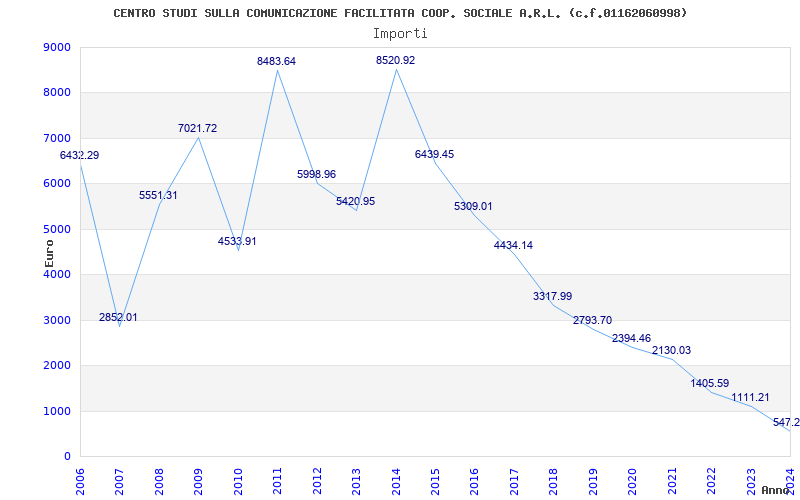Select the 4533.91 data label

point(237,241)
